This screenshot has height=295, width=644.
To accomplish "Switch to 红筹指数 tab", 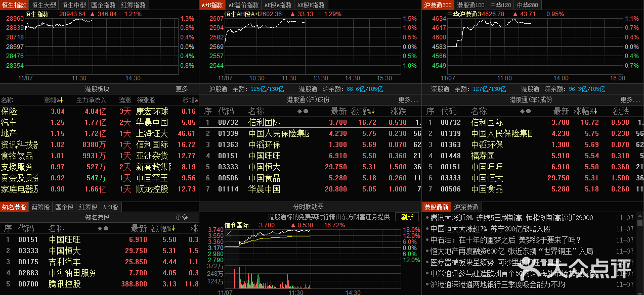I will (134, 5).
